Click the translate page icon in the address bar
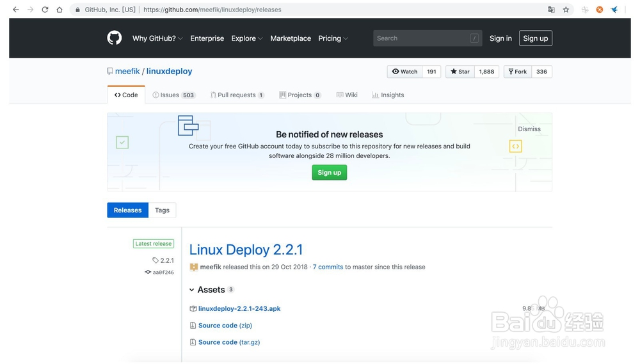 551,10
